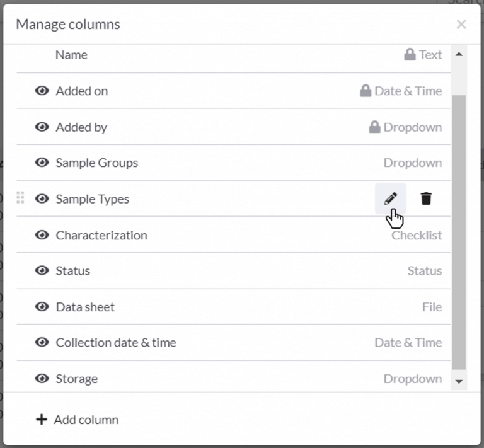The image size is (484, 448).
Task: Click the drag handle beside Sample Types
Action: (20, 198)
